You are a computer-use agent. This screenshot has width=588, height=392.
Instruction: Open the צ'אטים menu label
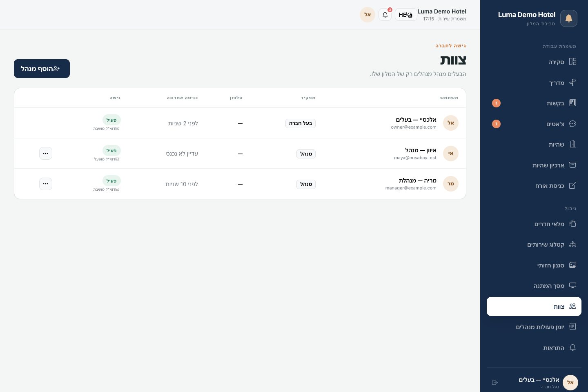555,124
